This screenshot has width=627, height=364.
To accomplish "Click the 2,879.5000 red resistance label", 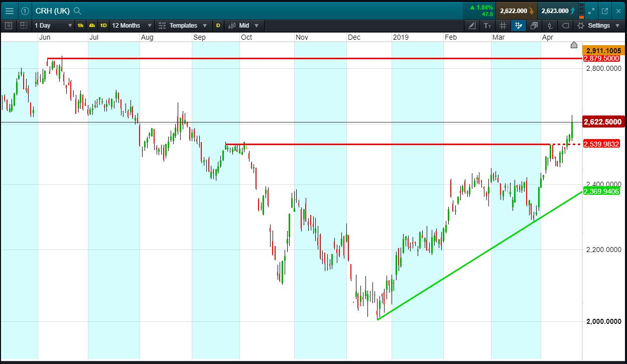I will coord(602,58).
